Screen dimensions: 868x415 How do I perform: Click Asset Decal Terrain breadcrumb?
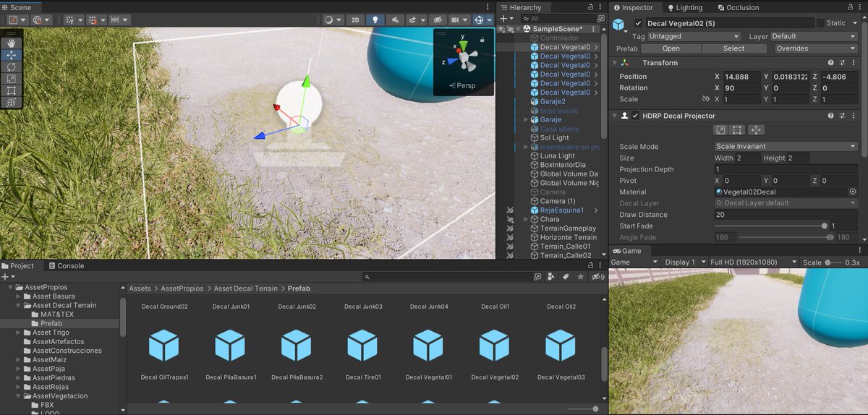pyautogui.click(x=245, y=288)
